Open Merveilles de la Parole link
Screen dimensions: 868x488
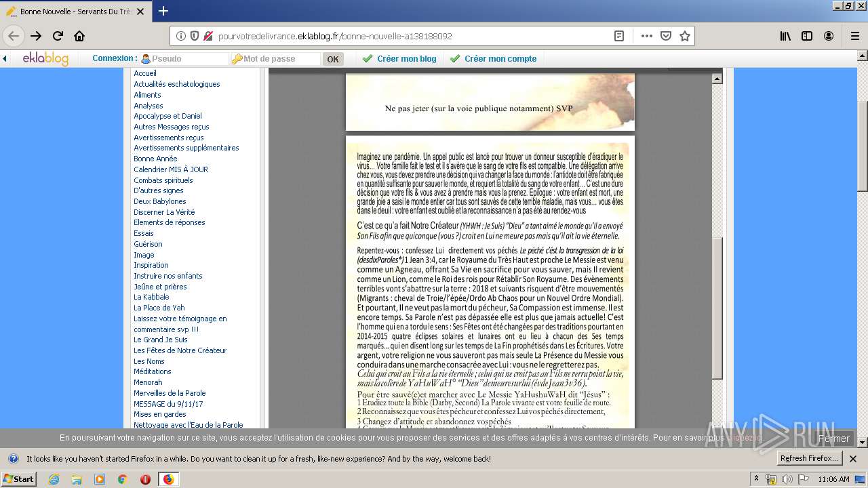170,393
